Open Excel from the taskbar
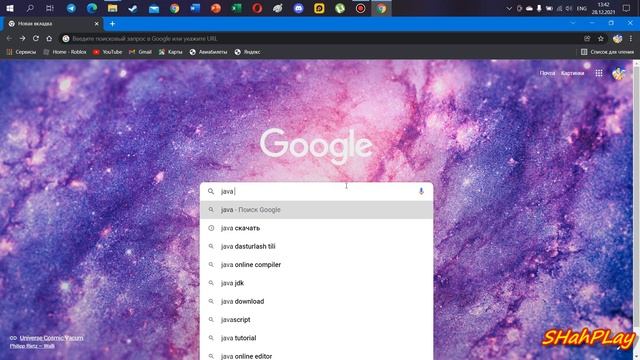 pos(237,8)
